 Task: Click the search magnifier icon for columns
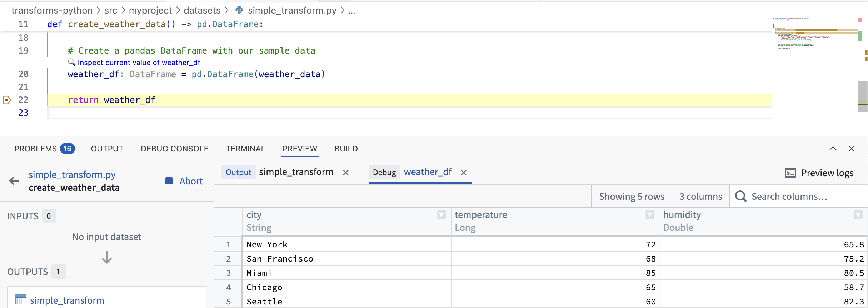click(740, 196)
